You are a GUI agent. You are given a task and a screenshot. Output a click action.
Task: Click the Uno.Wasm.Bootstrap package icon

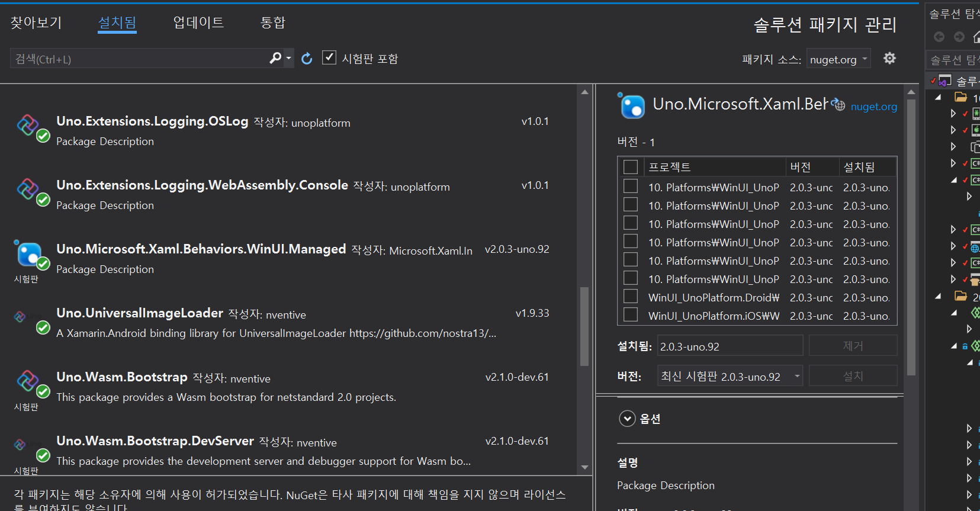pyautogui.click(x=27, y=381)
